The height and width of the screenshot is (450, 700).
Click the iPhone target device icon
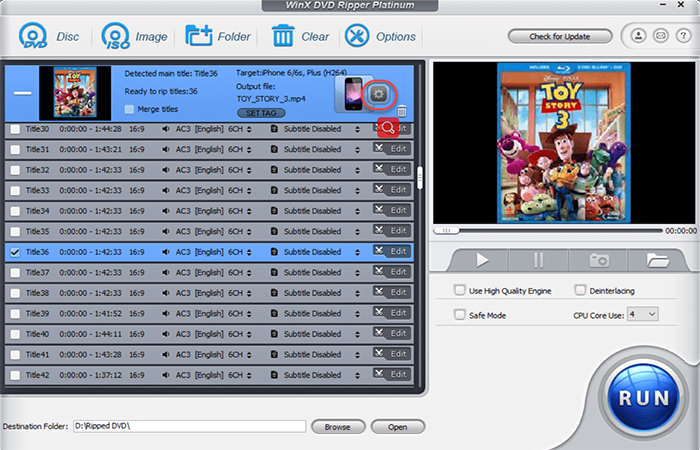pyautogui.click(x=353, y=94)
